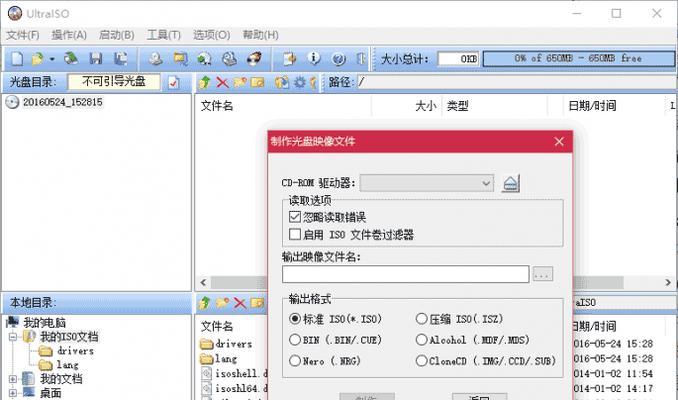Screen dimensions: 678x400
Task: Select the Nero (.NRG) output format
Action: (295, 361)
